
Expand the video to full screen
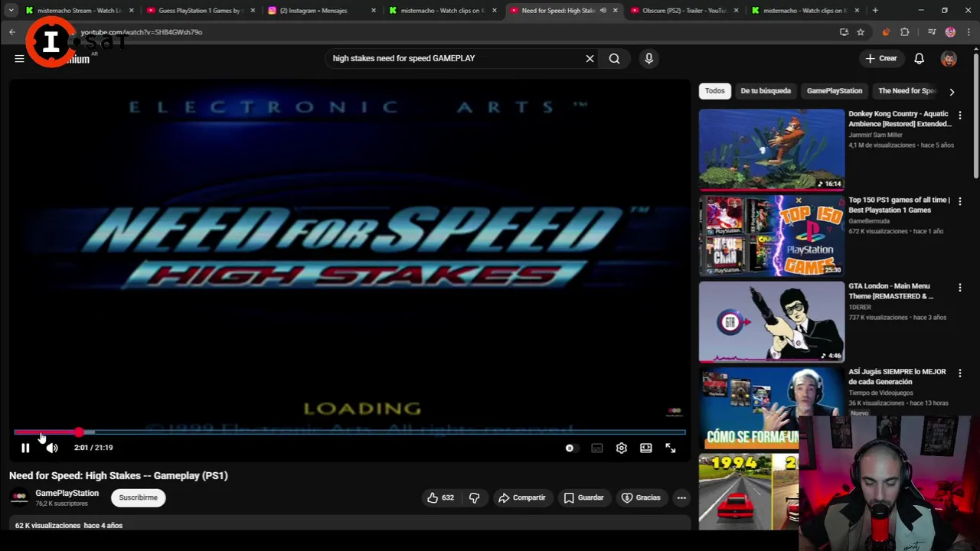coord(671,448)
